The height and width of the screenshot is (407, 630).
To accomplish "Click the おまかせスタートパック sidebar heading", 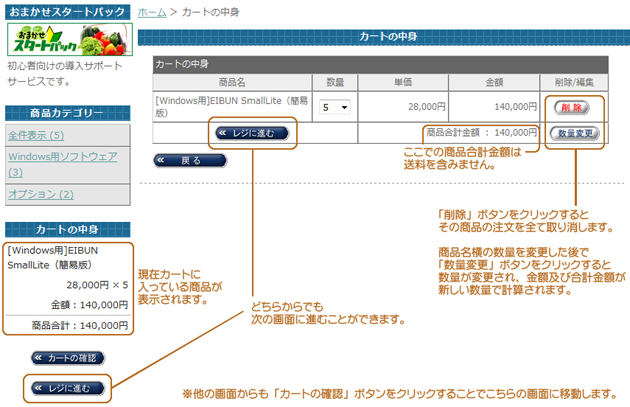I will point(68,12).
